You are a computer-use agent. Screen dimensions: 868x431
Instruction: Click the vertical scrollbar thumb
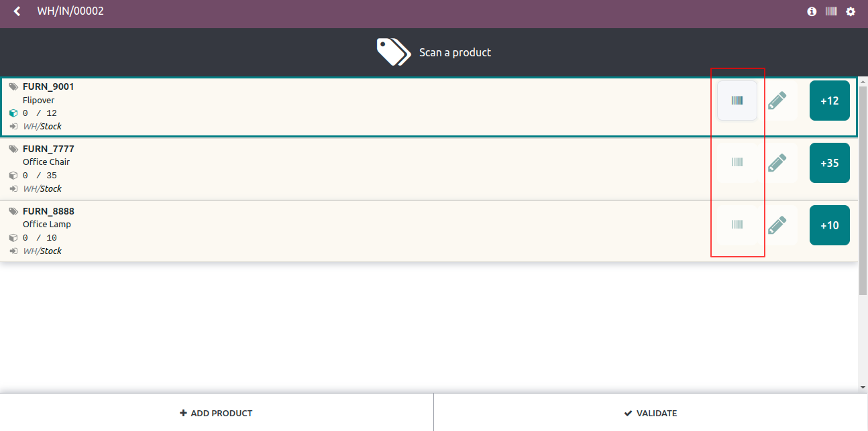[x=863, y=190]
